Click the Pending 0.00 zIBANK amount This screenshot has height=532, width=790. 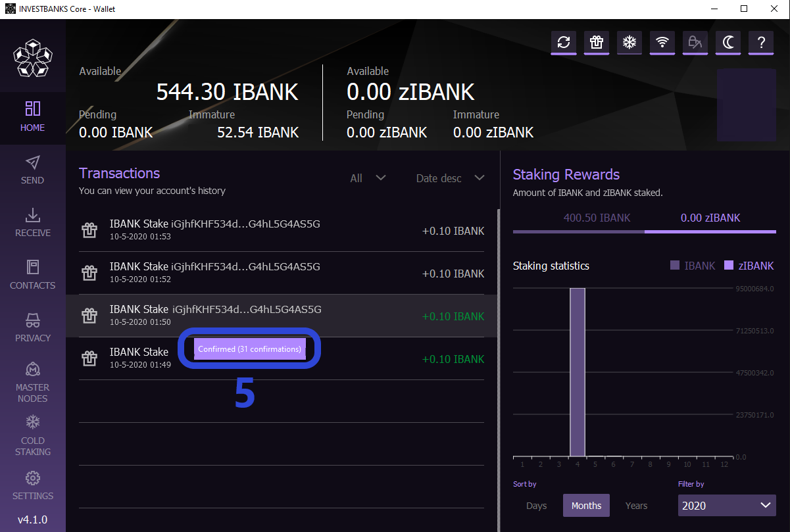387,132
